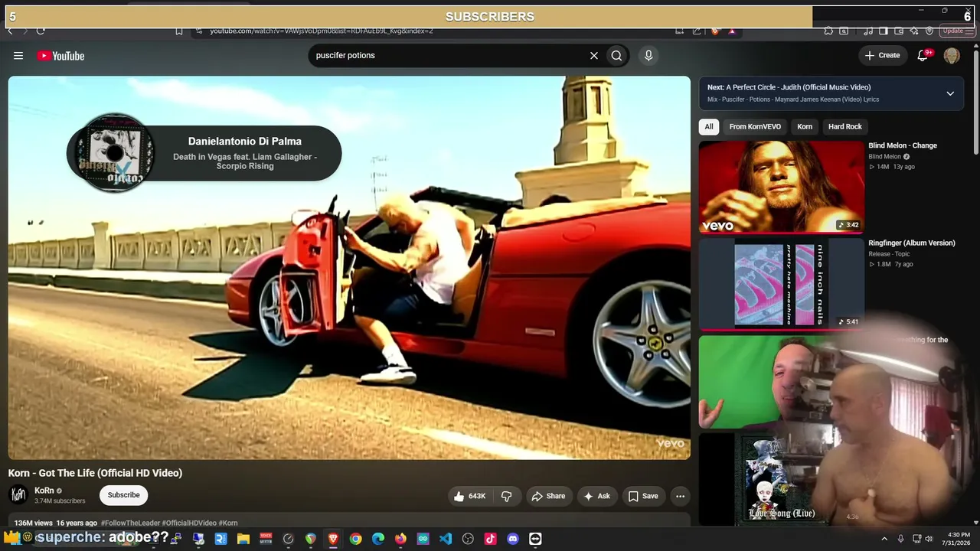Open more actions three-dot menu
Viewport: 980px width, 551px height.
[x=680, y=496]
